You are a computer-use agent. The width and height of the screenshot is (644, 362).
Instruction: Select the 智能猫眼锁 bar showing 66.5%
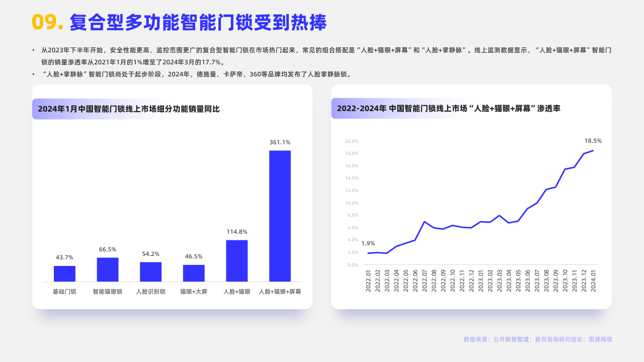(x=108, y=269)
